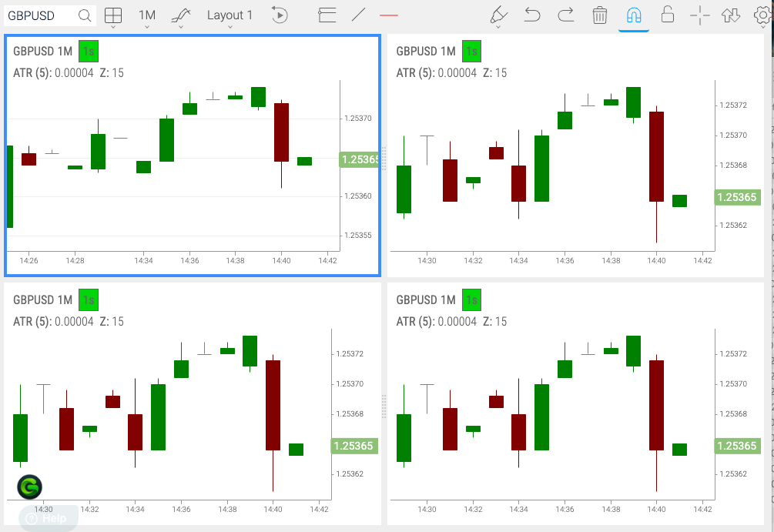Image resolution: width=774 pixels, height=532 pixels.
Task: Open the chart grid layout selector
Action: click(x=113, y=16)
